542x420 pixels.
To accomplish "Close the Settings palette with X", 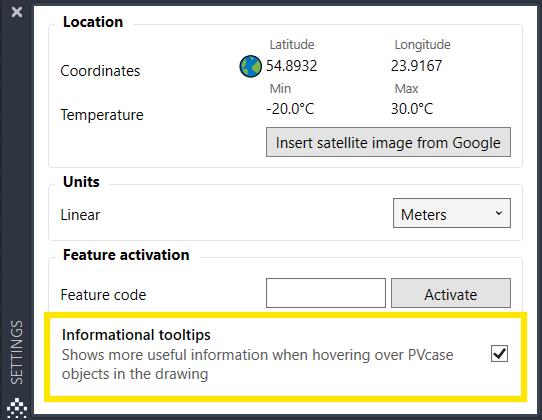I will tap(17, 12).
